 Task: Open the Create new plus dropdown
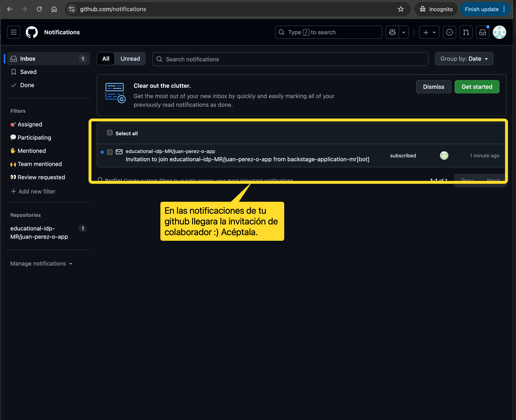click(x=429, y=32)
